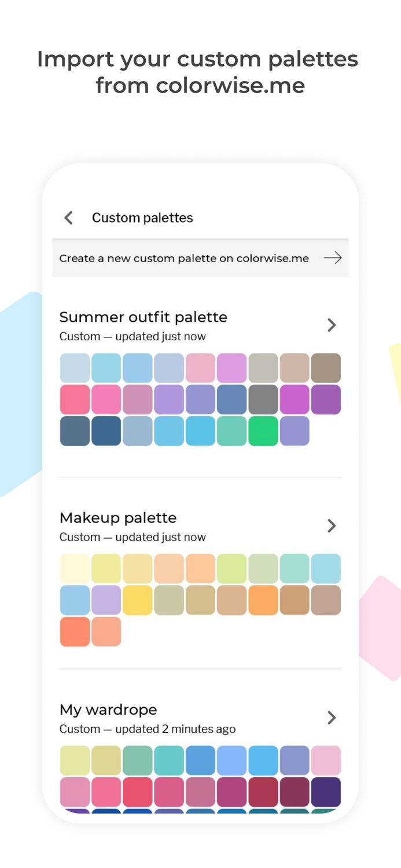The width and height of the screenshot is (401, 868).
Task: Click Create a new custom palette link text
Action: [183, 258]
